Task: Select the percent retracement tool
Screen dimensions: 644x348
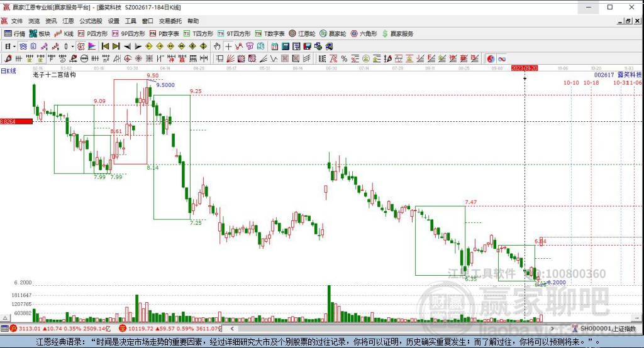Action: click(x=344, y=58)
